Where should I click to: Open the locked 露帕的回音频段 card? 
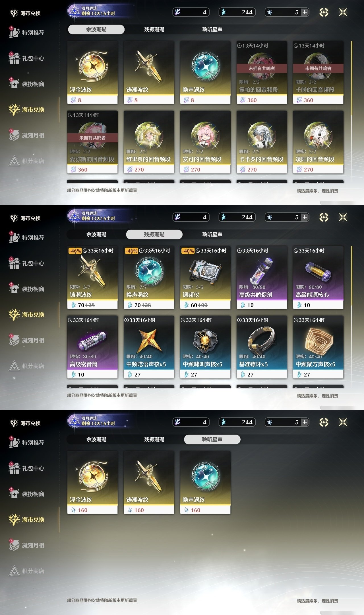[x=262, y=73]
